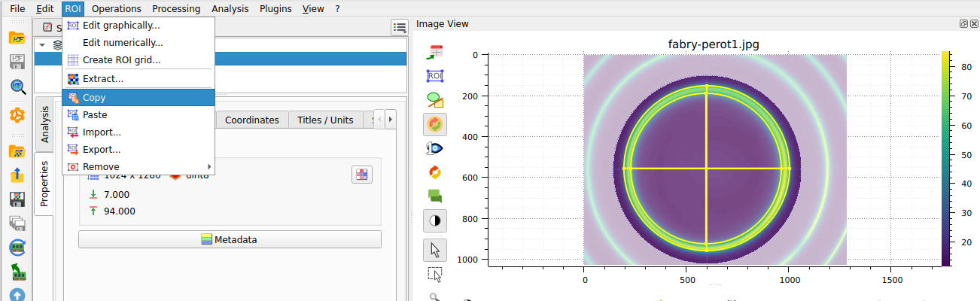Click the orange rotating arrows icon
The height and width of the screenshot is (301, 980).
click(434, 172)
